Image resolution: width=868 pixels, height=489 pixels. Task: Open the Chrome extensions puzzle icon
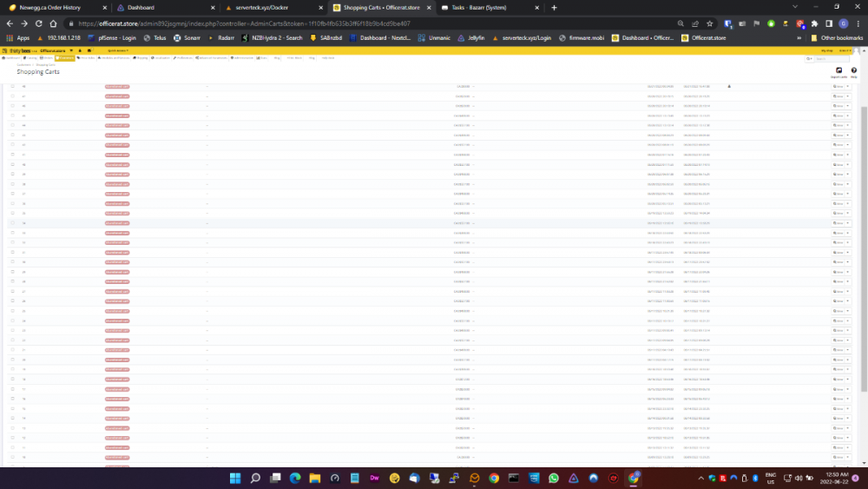pyautogui.click(x=813, y=23)
